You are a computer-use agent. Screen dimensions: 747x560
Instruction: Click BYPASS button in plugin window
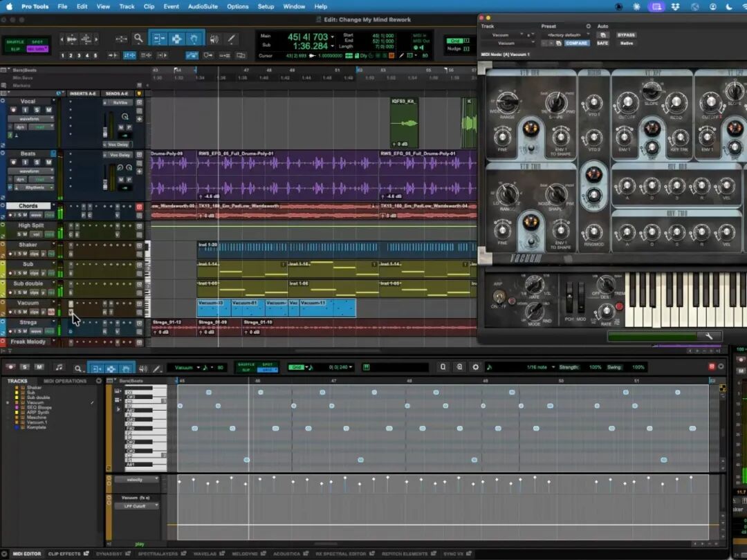pos(626,35)
